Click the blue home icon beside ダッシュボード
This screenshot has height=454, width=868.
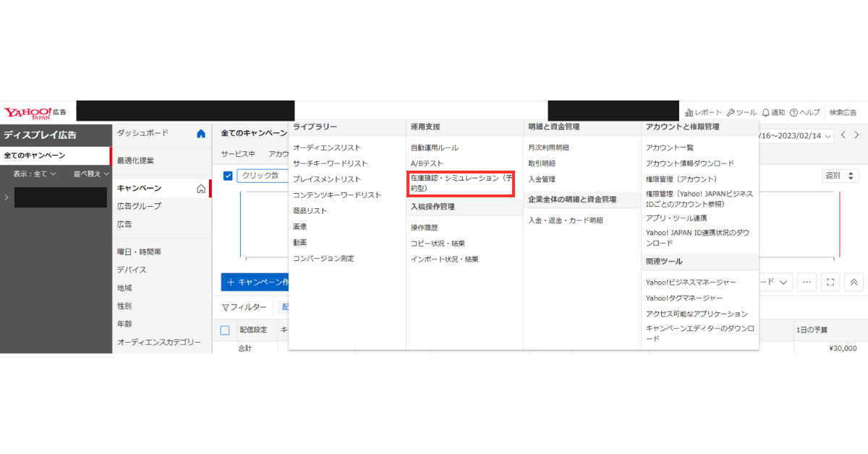201,134
